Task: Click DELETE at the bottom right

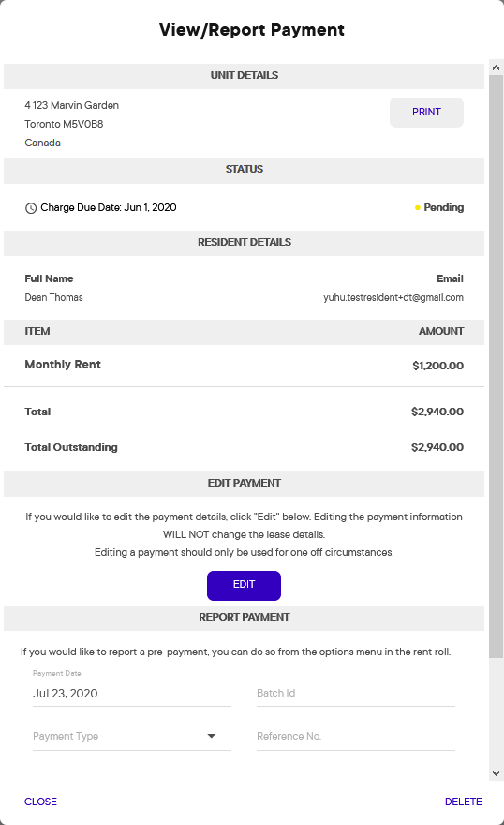Action: [x=463, y=802]
